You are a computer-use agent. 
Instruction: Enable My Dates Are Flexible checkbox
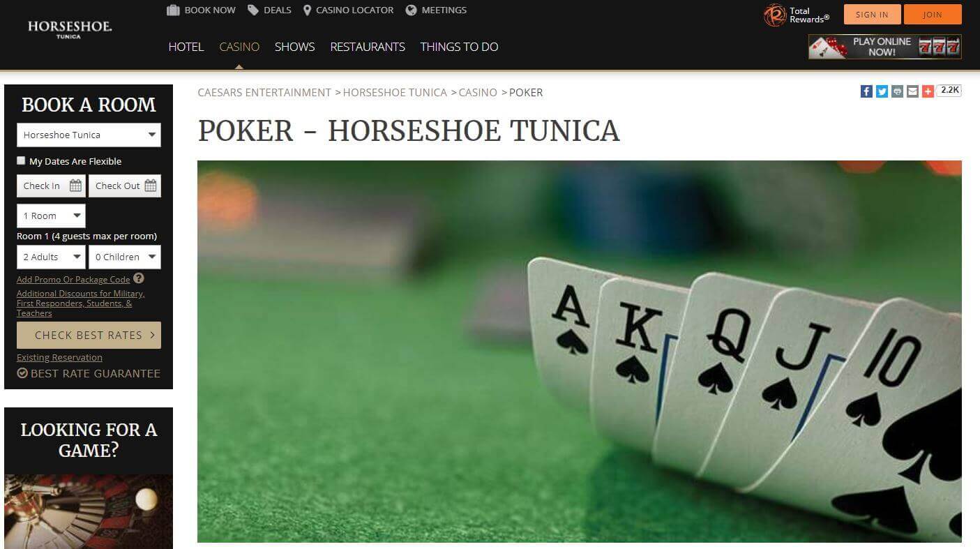point(21,160)
